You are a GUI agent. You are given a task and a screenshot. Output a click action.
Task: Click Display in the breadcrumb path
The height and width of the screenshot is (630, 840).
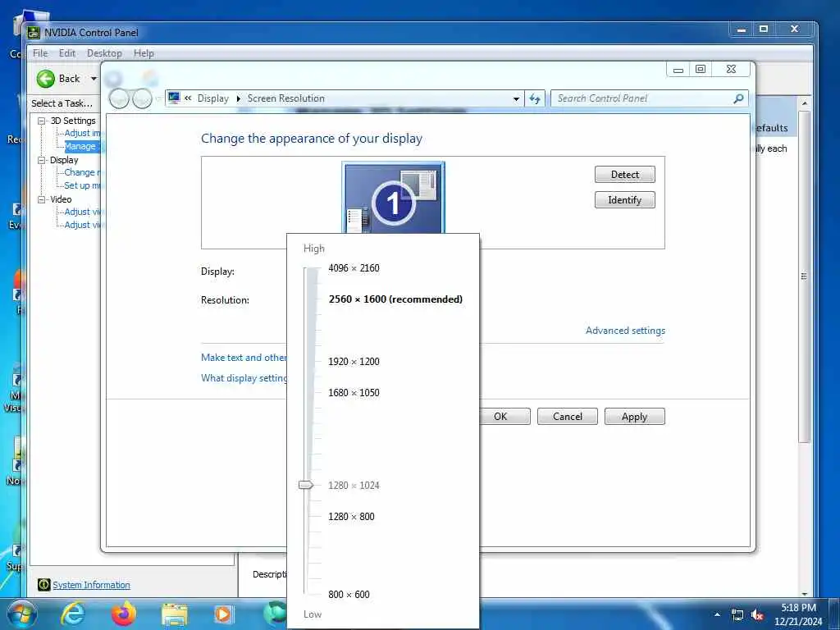point(212,98)
